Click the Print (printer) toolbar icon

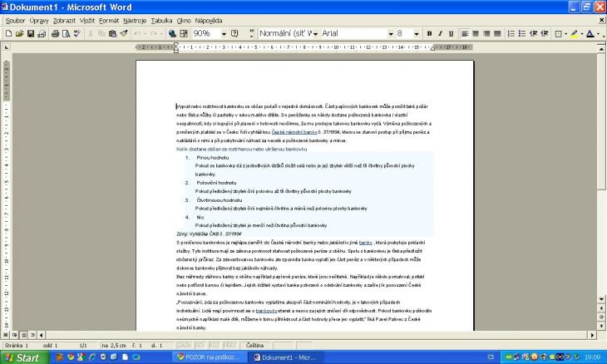(56, 33)
